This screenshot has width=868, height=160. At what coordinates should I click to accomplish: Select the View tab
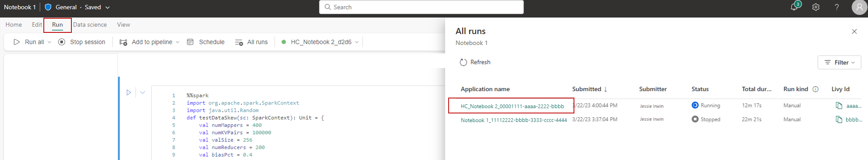pos(124,25)
